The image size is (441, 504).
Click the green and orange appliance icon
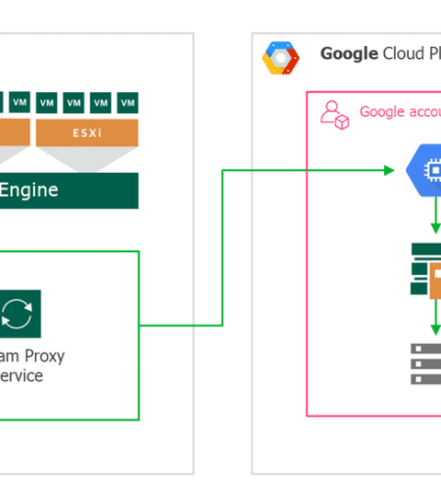click(x=426, y=271)
